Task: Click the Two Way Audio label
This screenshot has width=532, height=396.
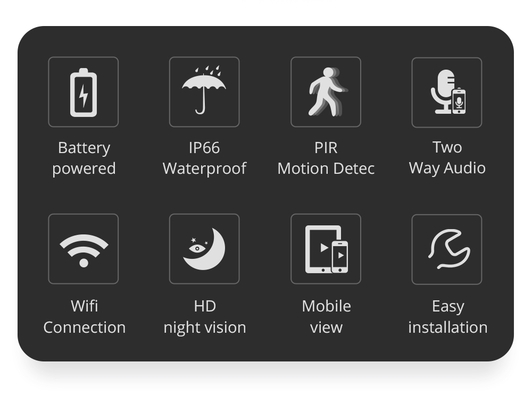Action: point(447,158)
